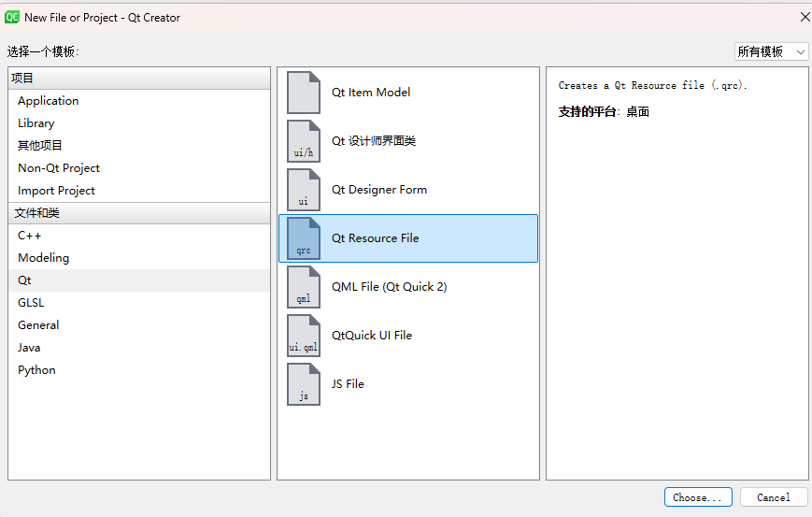The width and height of the screenshot is (812, 517).
Task: Choose the Qt Resource File template label
Action: 375,238
